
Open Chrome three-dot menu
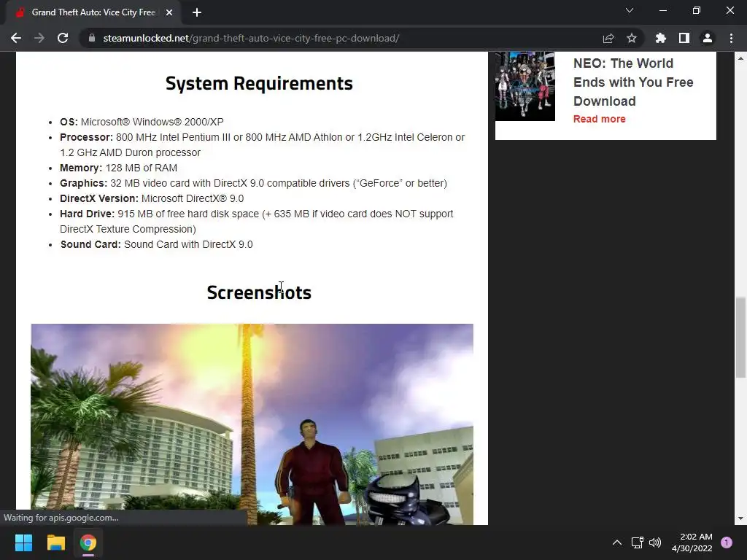(x=731, y=38)
